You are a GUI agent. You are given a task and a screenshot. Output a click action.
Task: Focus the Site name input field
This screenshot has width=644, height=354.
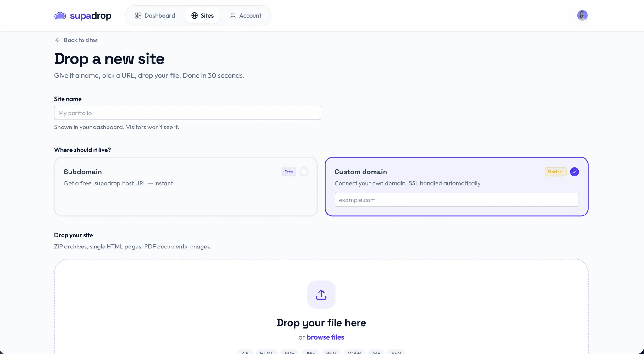[x=187, y=113]
